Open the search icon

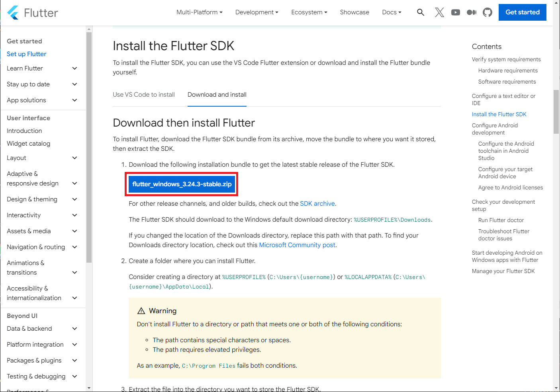point(421,12)
